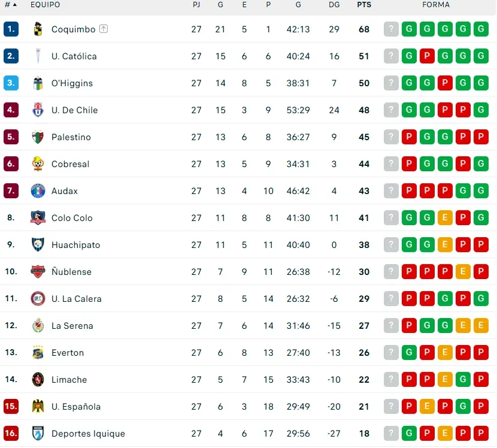Image resolution: width=497 pixels, height=448 pixels.
Task: Click the Huachipato team crest
Action: 38,245
